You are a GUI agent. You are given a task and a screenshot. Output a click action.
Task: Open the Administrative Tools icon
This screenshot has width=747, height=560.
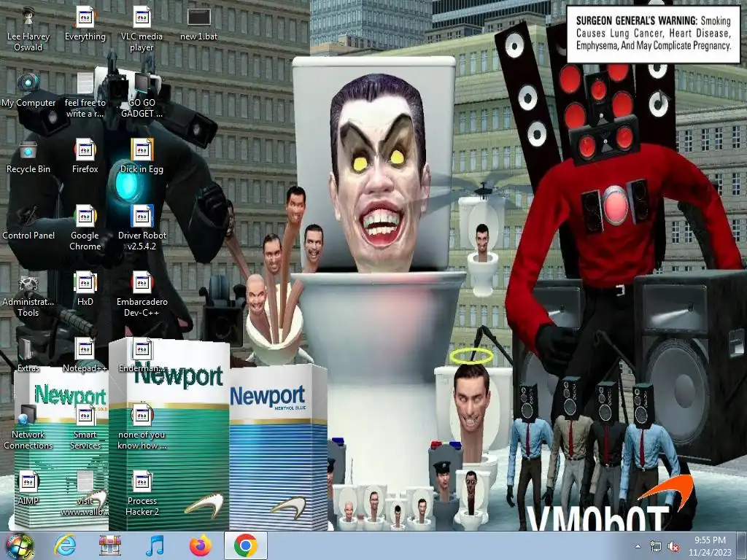click(x=28, y=295)
